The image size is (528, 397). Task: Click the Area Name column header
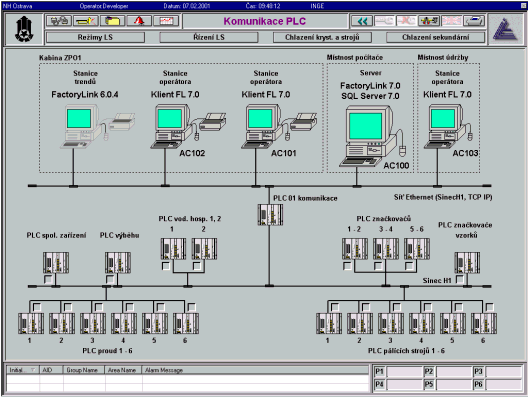[123, 370]
